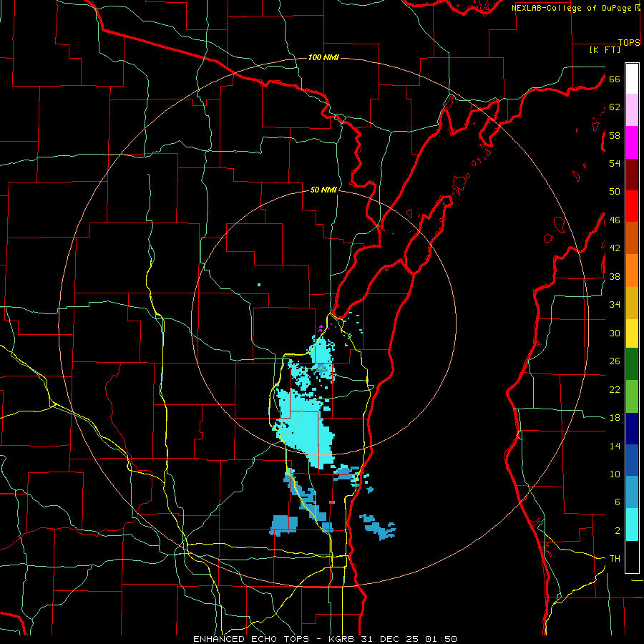Click the black threshold swatch at legend bottom
The height and width of the screenshot is (644, 644).
(632, 557)
